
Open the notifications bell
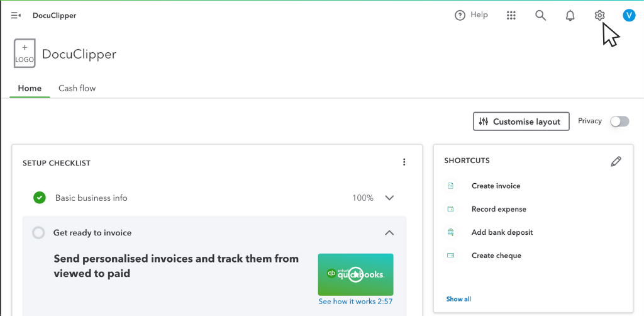570,16
